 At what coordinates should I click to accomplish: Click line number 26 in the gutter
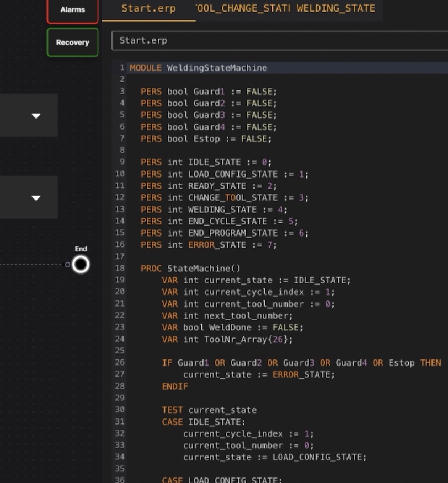coord(120,362)
